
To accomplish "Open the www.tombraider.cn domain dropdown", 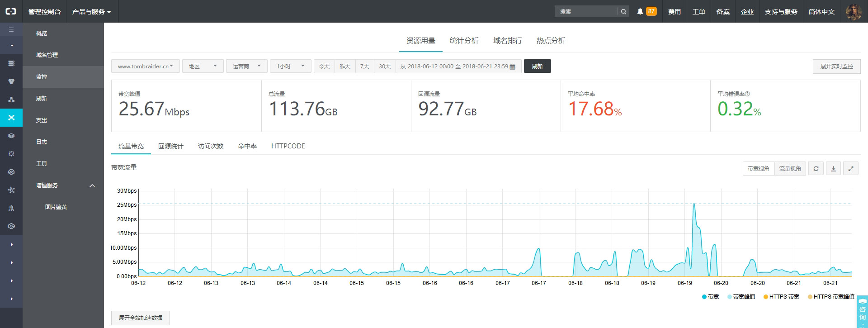I will (146, 66).
